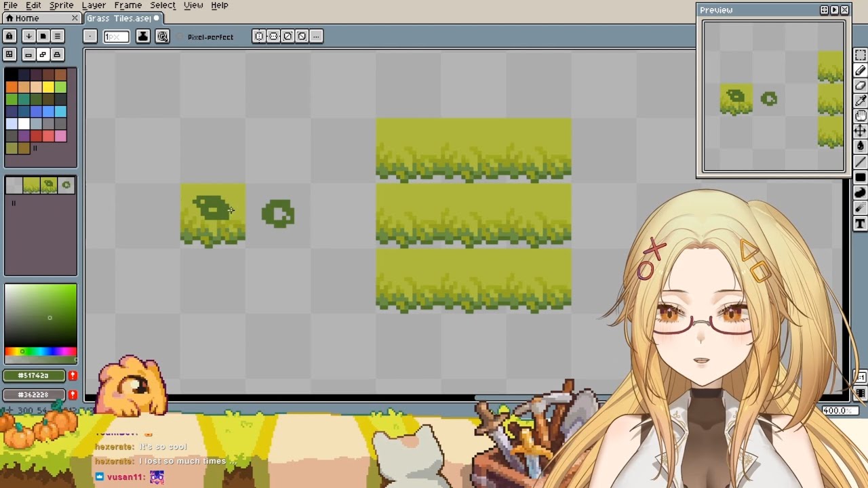Select the grass tile with bush thumbnail
Image resolution: width=868 pixels, height=488 pixels.
[x=49, y=185]
